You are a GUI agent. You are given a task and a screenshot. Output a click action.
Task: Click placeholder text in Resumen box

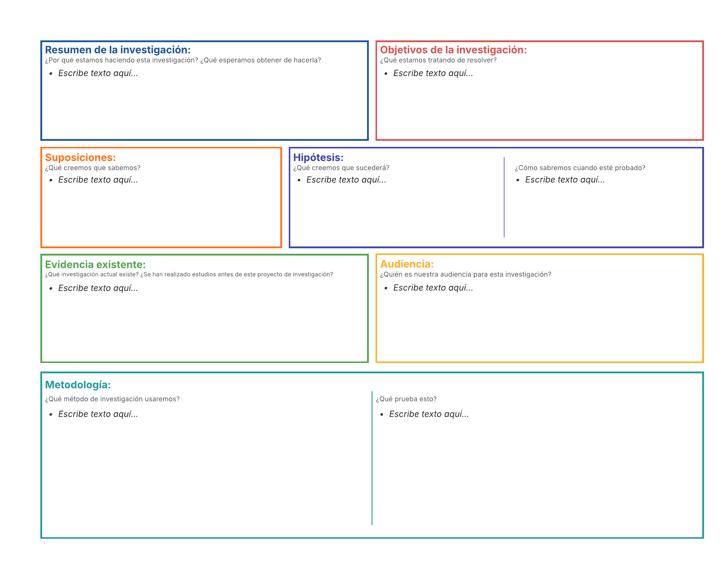(98, 73)
